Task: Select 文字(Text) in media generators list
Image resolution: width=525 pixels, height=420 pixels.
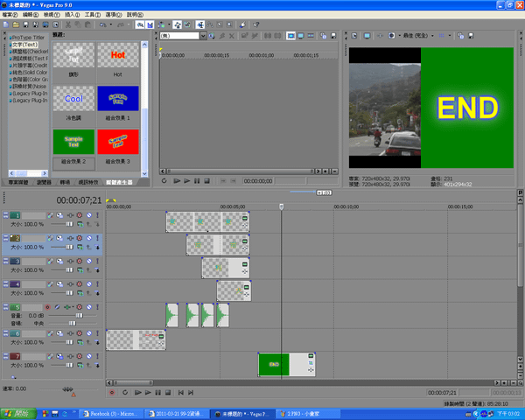Action: (x=24, y=45)
